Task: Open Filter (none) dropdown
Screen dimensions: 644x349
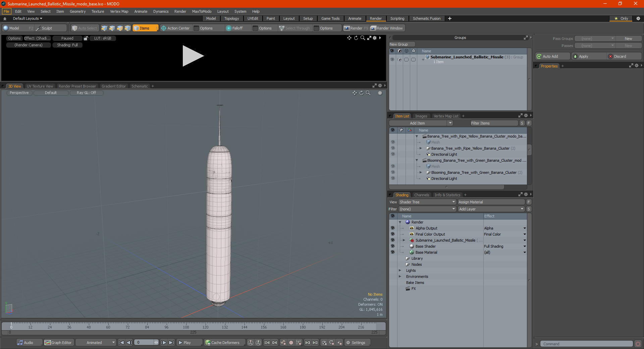Action: click(427, 209)
